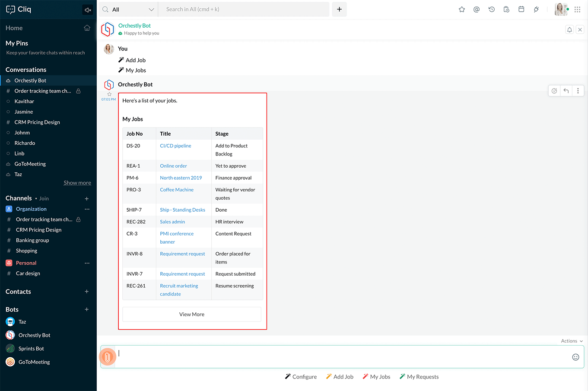Open the Coffee Machine job link
The height and width of the screenshot is (391, 588).
pos(177,190)
